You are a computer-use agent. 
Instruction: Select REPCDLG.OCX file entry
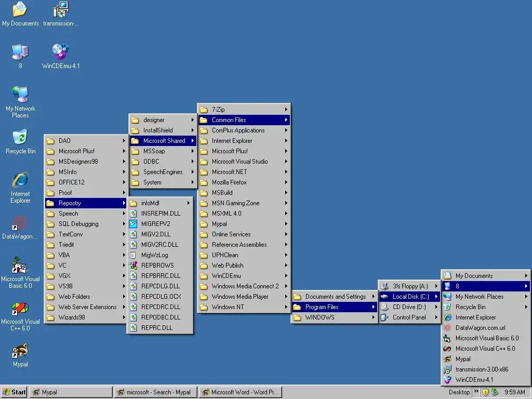pos(160,297)
